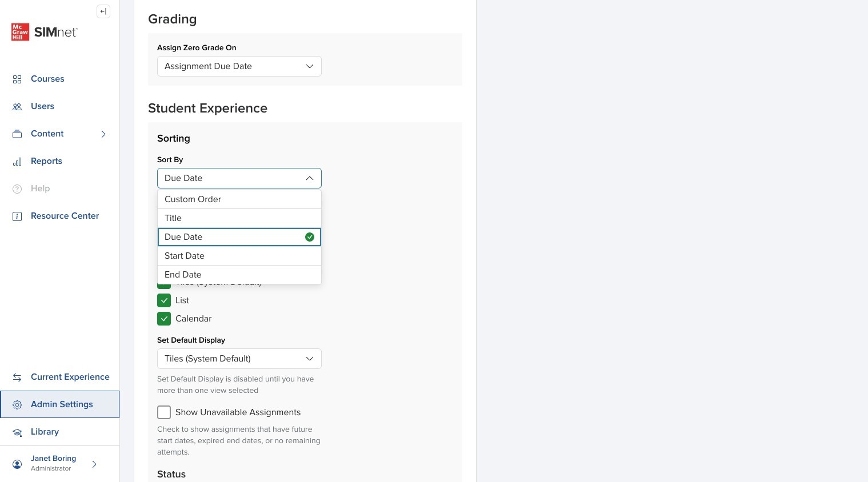
Task: Click the Users people icon
Action: pyautogui.click(x=17, y=107)
